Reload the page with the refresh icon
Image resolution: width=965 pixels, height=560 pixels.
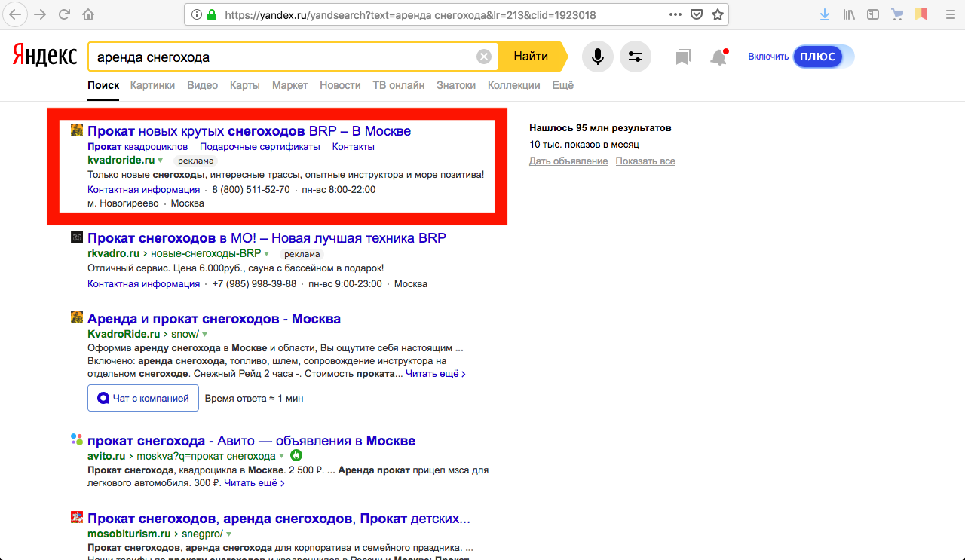(x=65, y=14)
